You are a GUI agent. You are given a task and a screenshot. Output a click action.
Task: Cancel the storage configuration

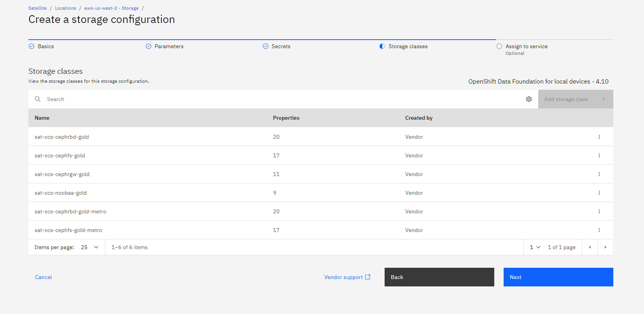click(x=44, y=277)
